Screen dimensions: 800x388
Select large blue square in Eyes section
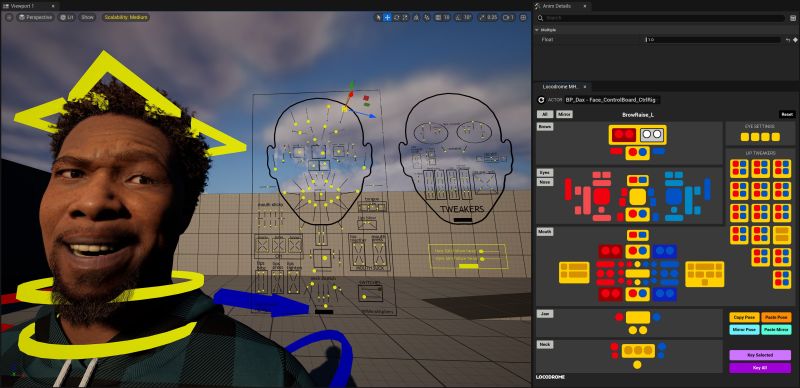click(673, 196)
